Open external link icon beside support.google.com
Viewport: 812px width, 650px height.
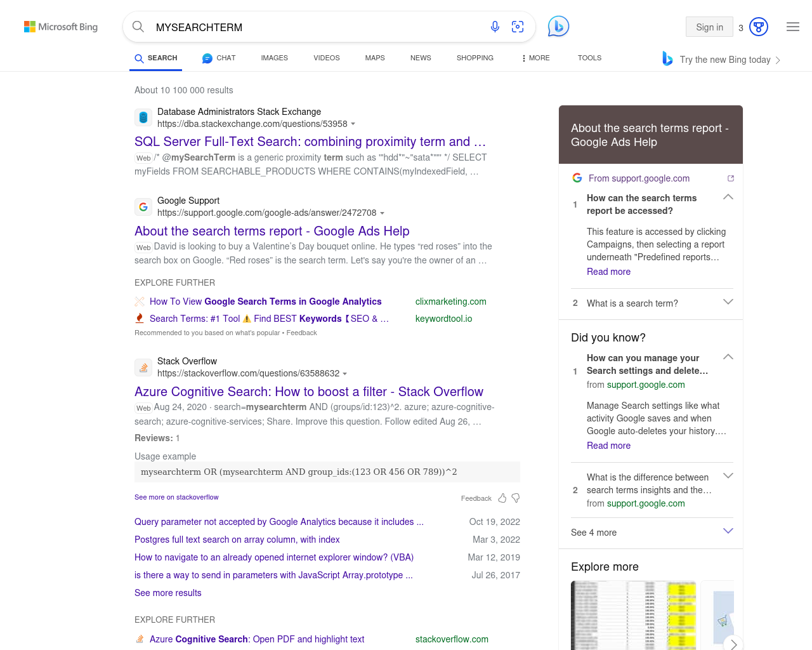[x=731, y=178]
